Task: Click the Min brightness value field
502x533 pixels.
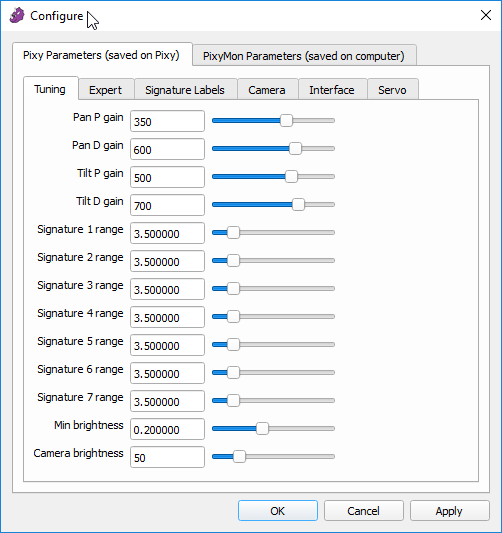Action: click(167, 429)
